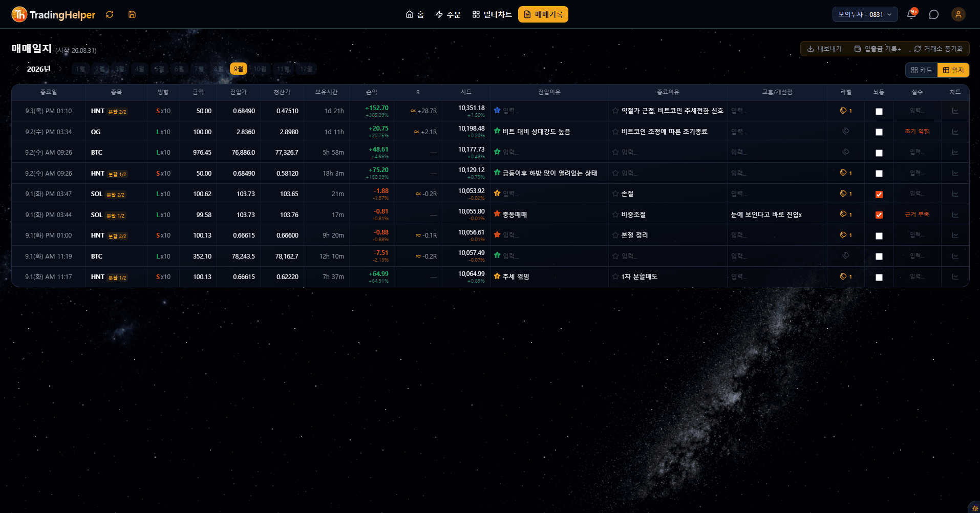Switch to 일지 view
Image resolution: width=980 pixels, height=513 pixels.
click(x=953, y=70)
